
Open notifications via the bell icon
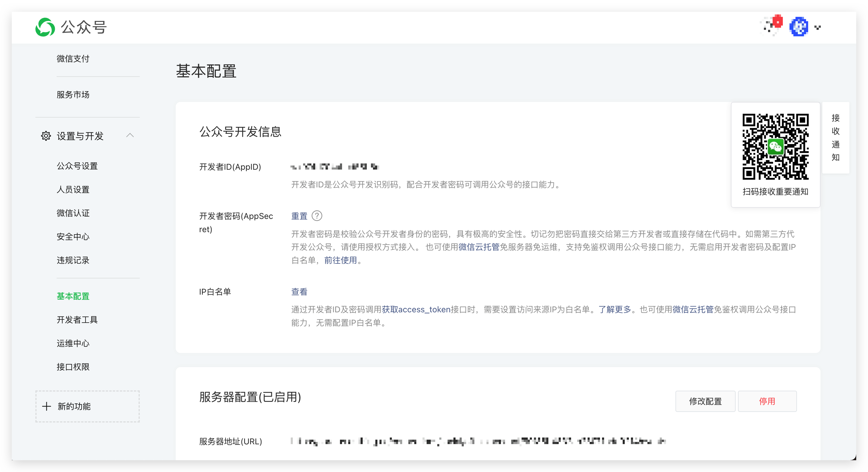(772, 26)
